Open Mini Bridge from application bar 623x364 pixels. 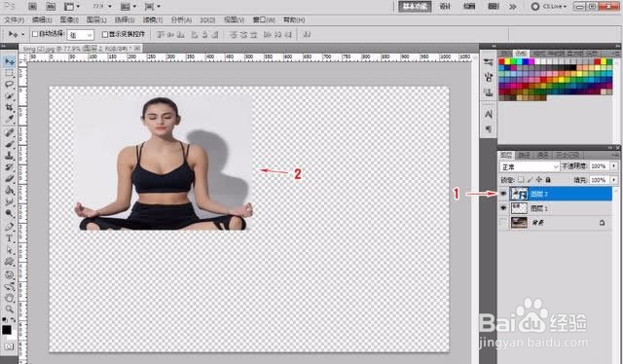click(51, 7)
